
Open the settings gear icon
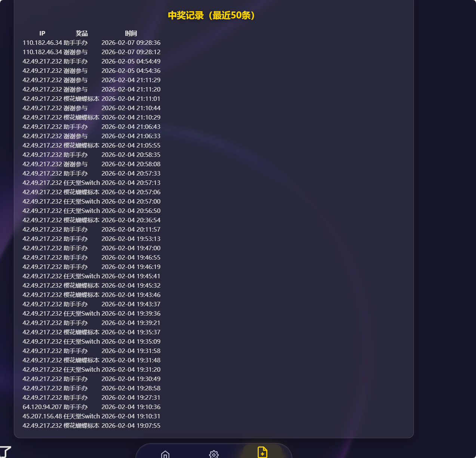click(x=214, y=454)
